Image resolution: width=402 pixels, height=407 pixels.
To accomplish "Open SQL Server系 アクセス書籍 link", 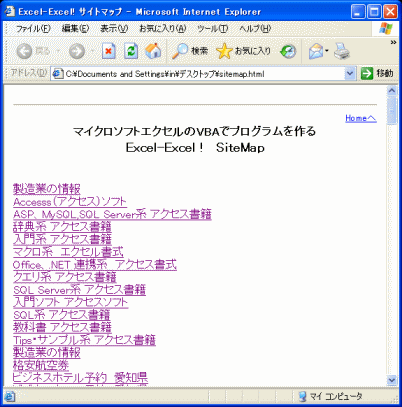I will click(x=79, y=290).
